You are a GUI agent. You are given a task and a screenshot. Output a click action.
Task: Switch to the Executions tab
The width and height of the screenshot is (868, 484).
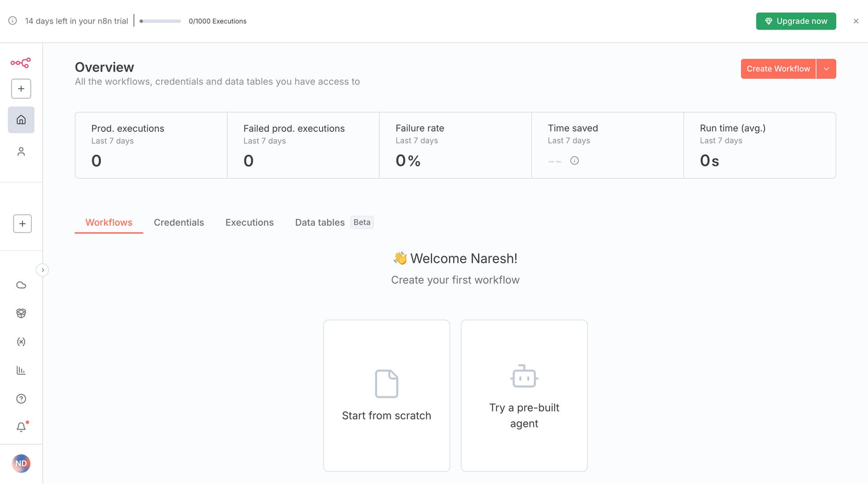pos(249,222)
